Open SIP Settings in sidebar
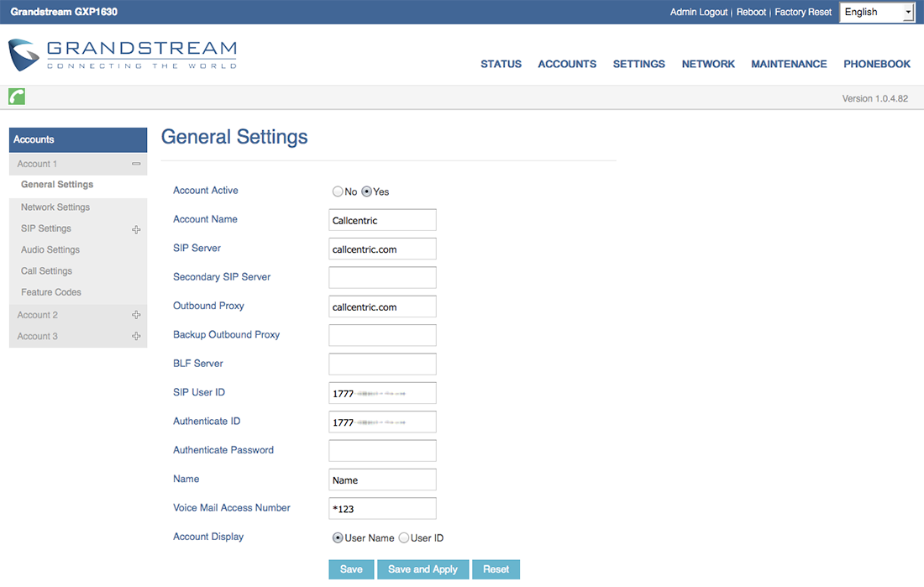924x587 pixels. pos(46,228)
